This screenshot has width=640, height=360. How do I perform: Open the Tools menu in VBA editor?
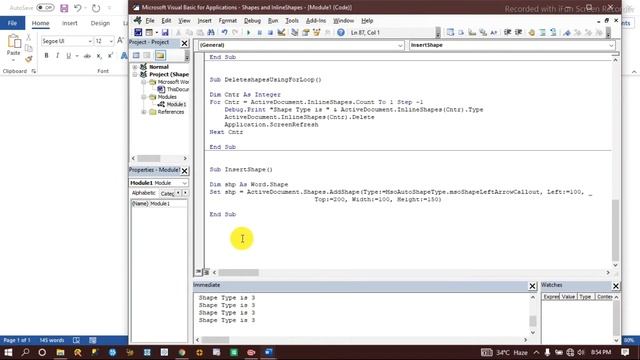tap(292, 20)
